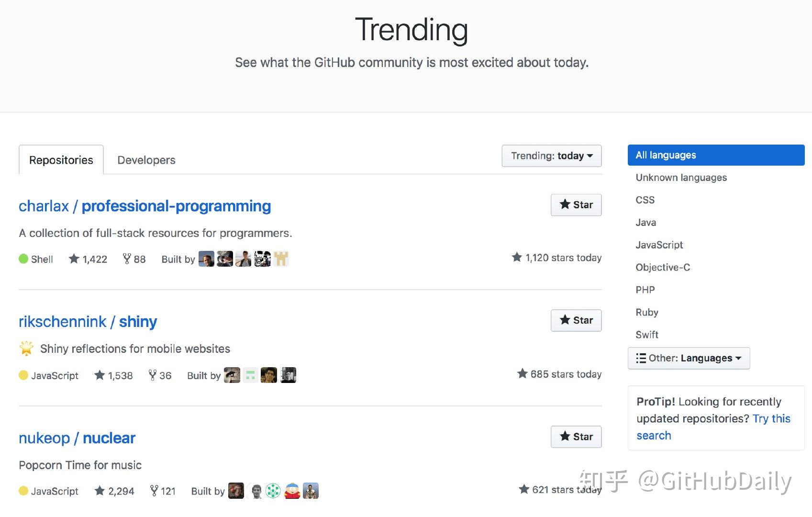Image resolution: width=812 pixels, height=517 pixels.
Task: Open the Other: Languages dropdown
Action: (x=689, y=358)
